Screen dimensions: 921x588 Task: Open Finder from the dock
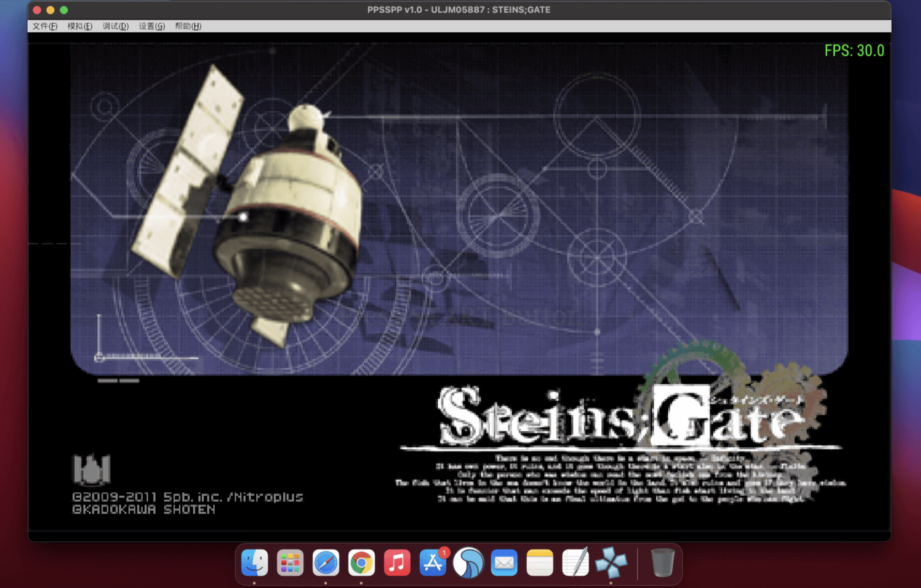click(254, 562)
